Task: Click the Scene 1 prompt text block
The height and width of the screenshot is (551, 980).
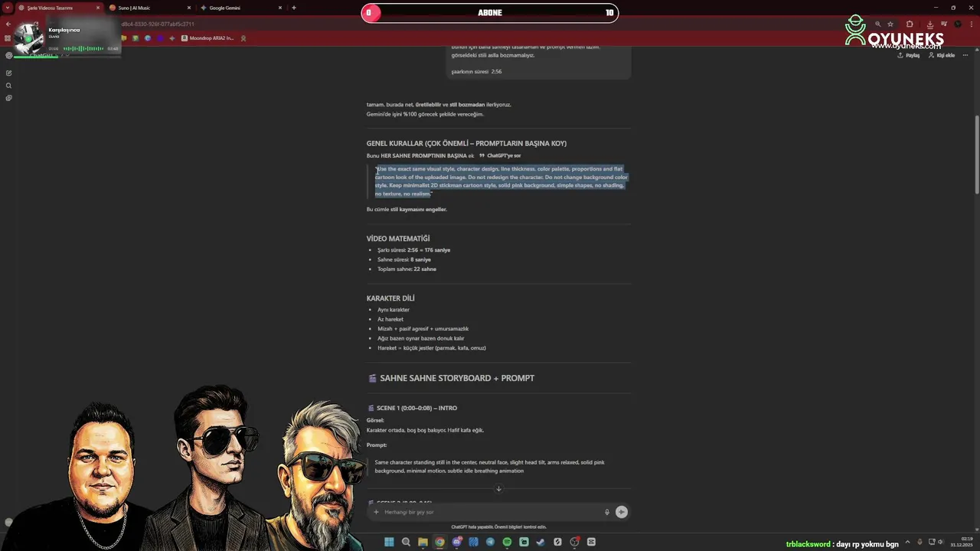Action: pyautogui.click(x=489, y=467)
